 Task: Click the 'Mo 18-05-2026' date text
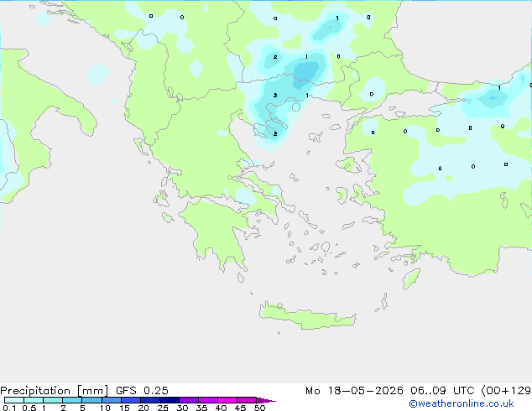tap(354, 391)
